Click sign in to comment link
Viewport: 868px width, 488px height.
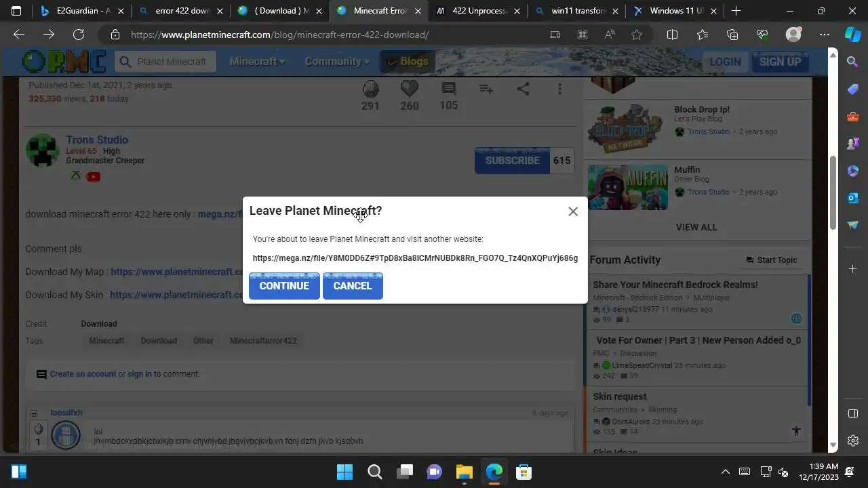click(140, 374)
